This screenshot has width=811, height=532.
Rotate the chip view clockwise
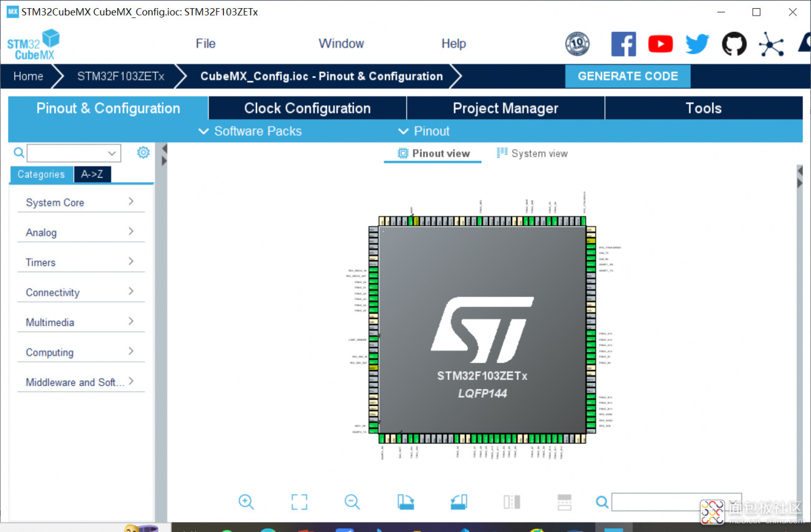[405, 502]
